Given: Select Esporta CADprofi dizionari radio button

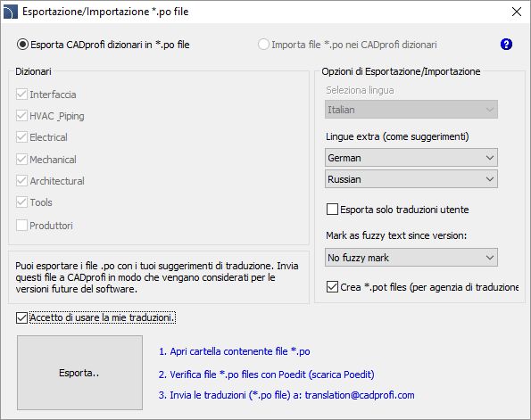Looking at the screenshot, I should [x=22, y=45].
